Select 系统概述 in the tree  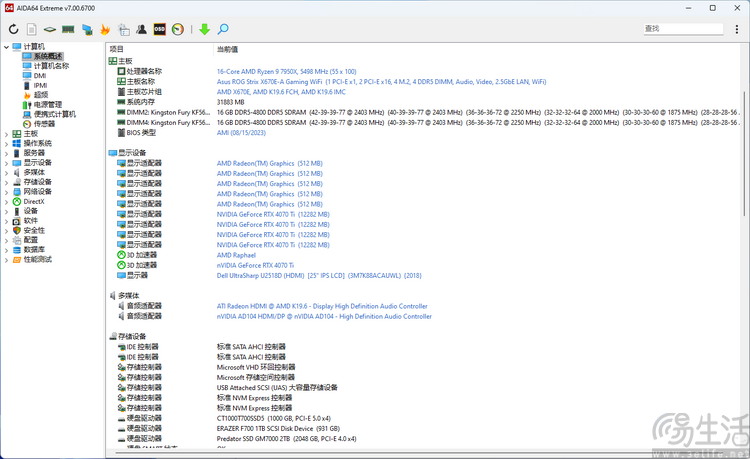(x=48, y=56)
